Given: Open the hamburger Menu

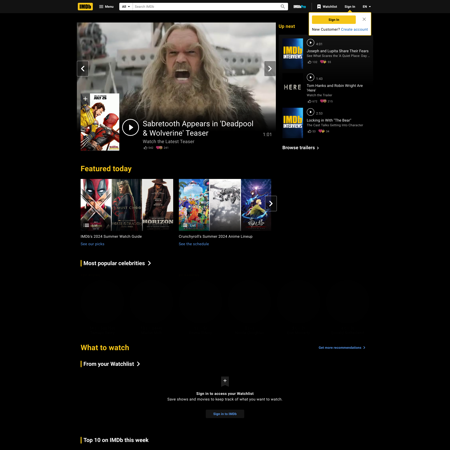Looking at the screenshot, I should (106, 7).
